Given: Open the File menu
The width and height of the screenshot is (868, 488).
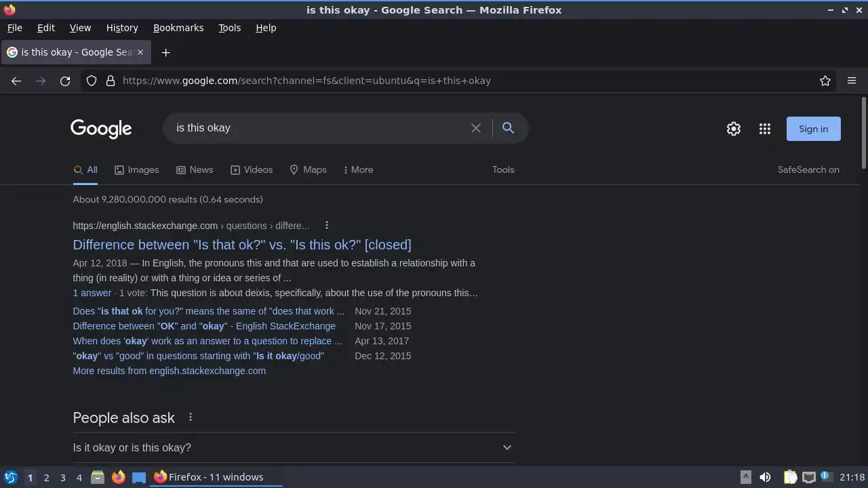Looking at the screenshot, I should (14, 28).
